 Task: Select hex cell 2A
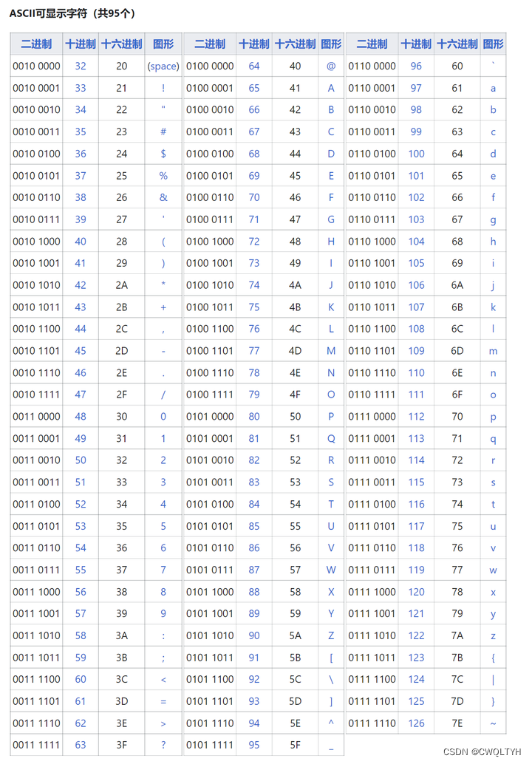121,285
